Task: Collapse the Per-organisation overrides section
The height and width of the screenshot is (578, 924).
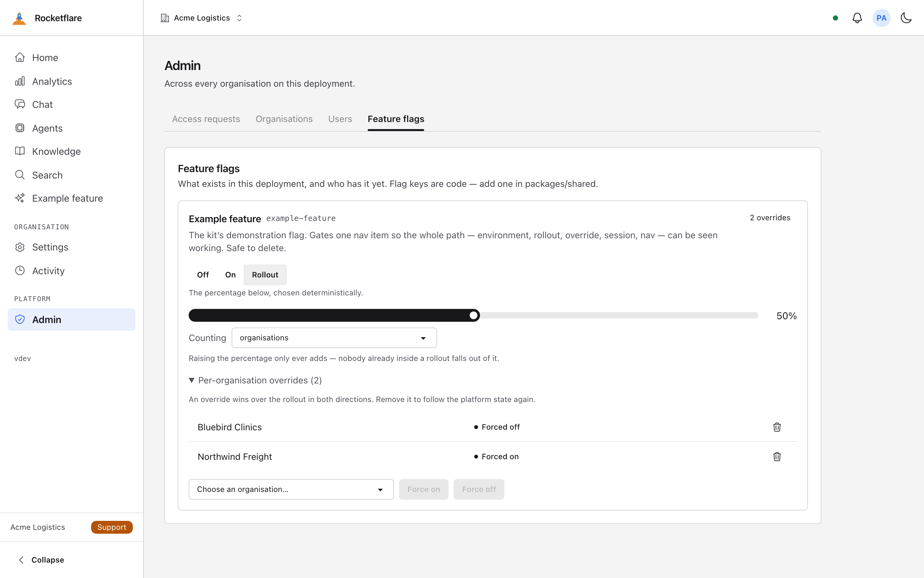Action: pyautogui.click(x=255, y=381)
